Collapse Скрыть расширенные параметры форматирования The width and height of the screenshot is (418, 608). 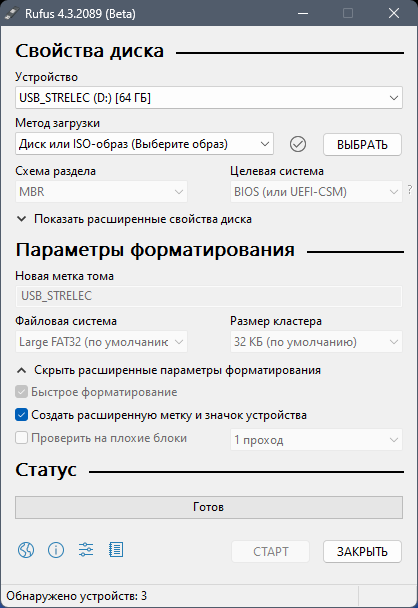169,370
